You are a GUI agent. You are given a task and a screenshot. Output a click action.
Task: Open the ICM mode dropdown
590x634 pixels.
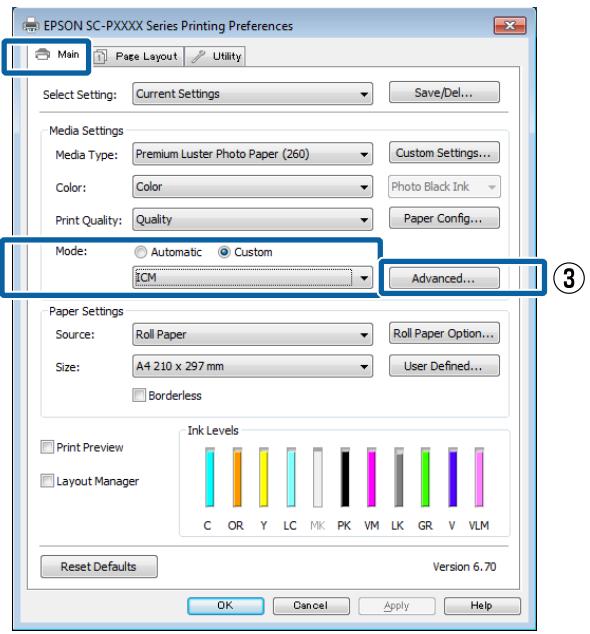252,278
